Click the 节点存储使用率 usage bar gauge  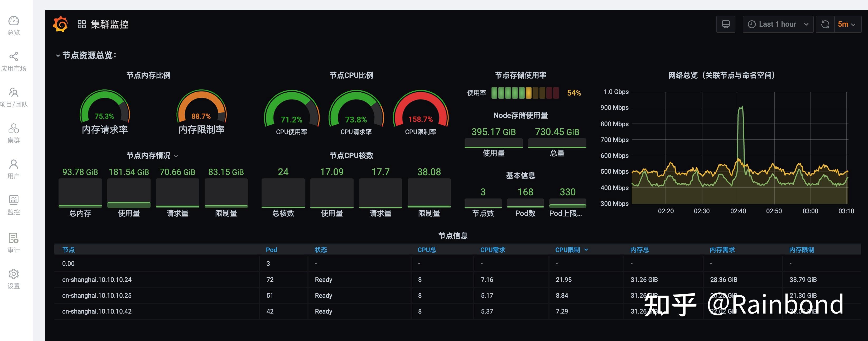click(x=525, y=93)
